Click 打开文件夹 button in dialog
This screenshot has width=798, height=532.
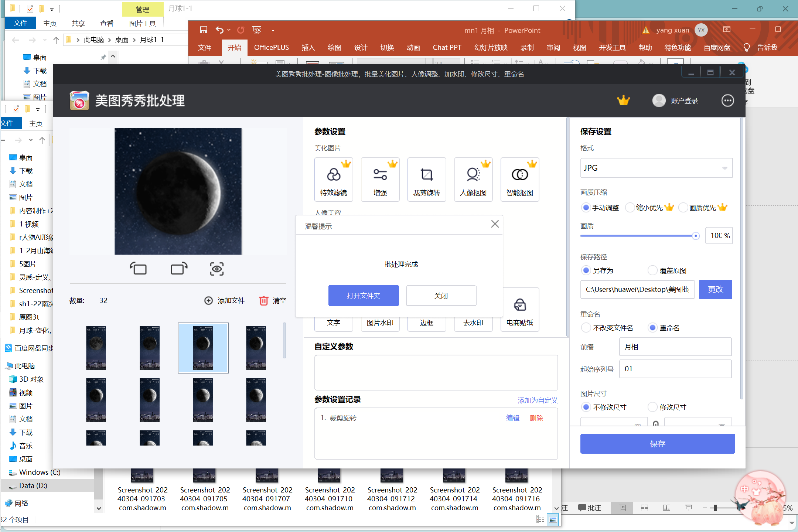click(x=363, y=296)
